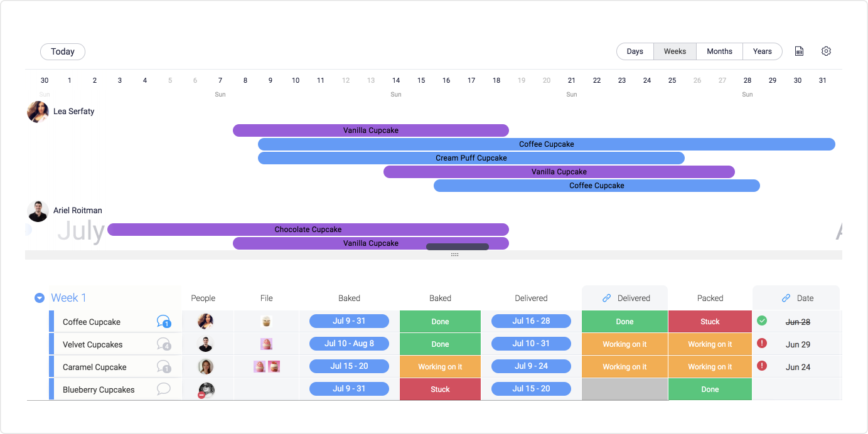Viewport: 868px width, 434px height.
Task: Click Jun 24 date cell
Action: (798, 367)
